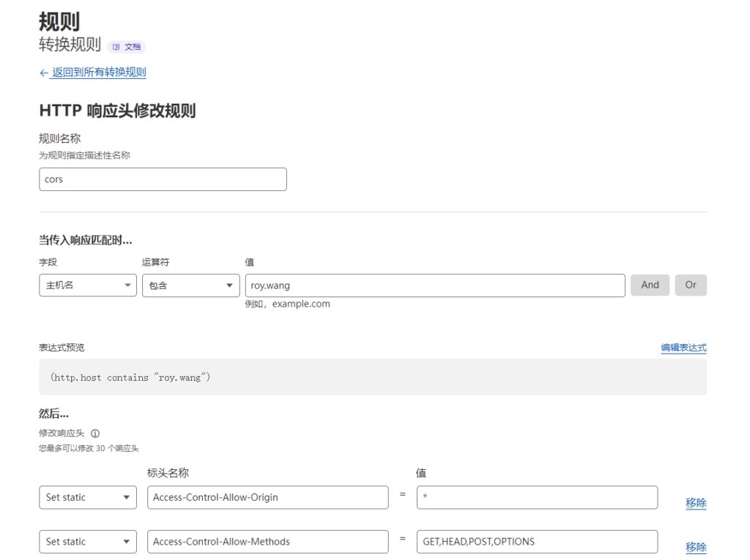This screenshot has width=750, height=560.
Task: Click the info icon beside 修改响应头
Action: click(95, 433)
